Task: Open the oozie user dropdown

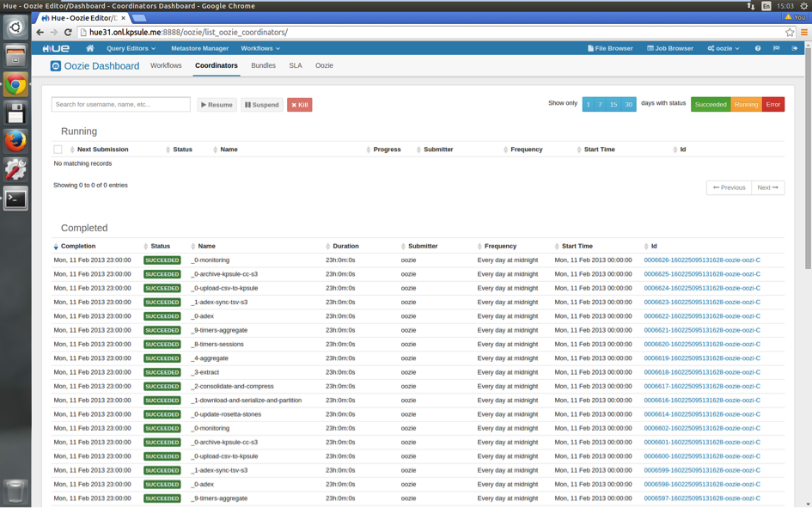Action: (x=723, y=48)
